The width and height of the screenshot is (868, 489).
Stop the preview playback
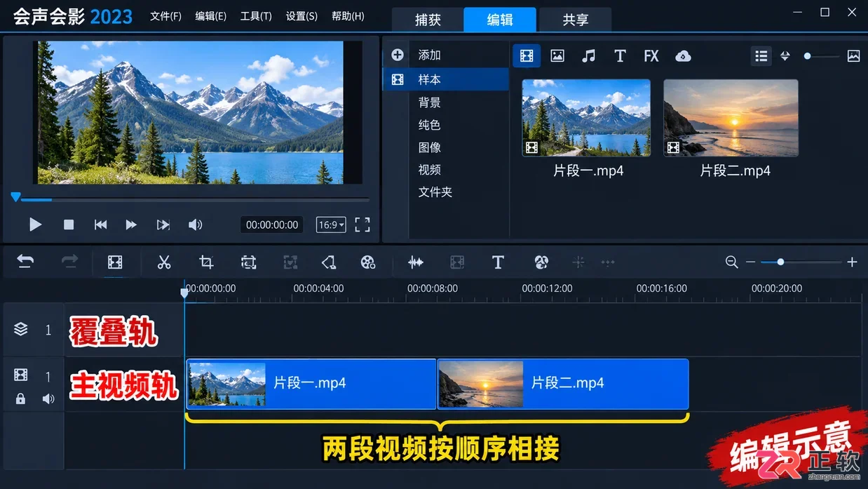[x=69, y=225]
